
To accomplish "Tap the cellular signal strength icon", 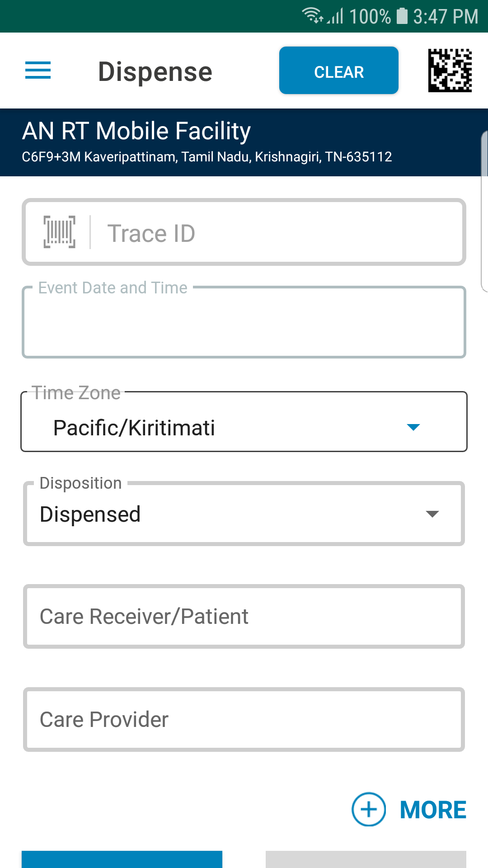I will [336, 16].
